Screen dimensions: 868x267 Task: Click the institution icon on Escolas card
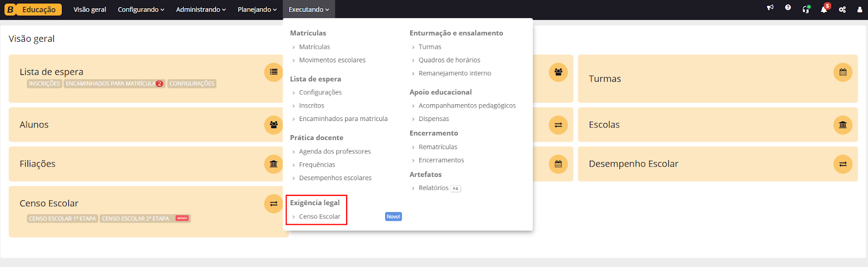click(843, 125)
